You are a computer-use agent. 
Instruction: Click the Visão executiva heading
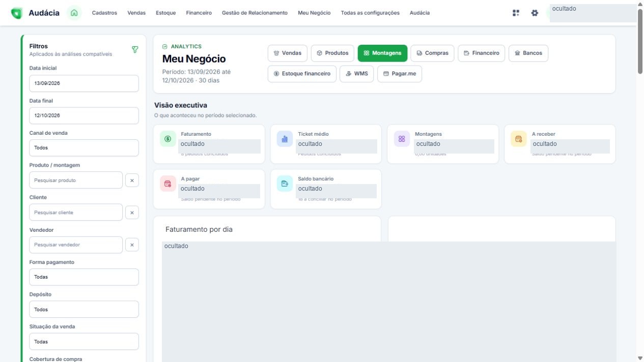(181, 105)
